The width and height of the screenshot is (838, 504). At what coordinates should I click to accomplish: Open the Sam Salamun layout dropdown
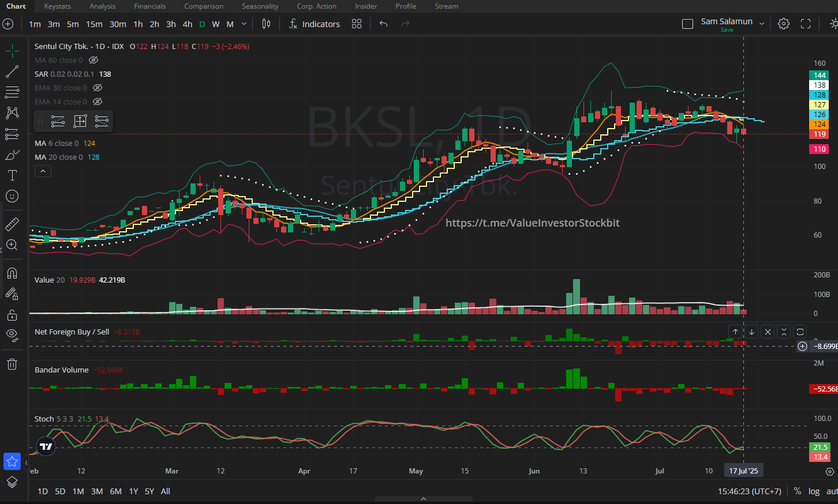(x=762, y=24)
